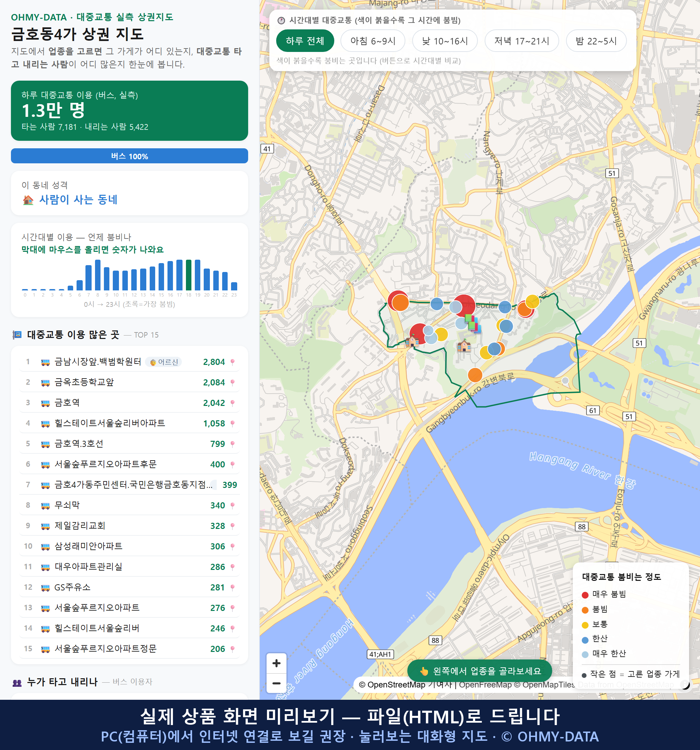Click pin icon for 삼성래미안아파트

tap(232, 547)
